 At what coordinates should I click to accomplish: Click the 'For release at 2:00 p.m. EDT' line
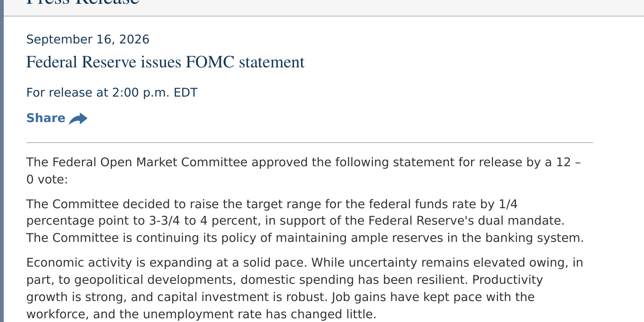(112, 92)
